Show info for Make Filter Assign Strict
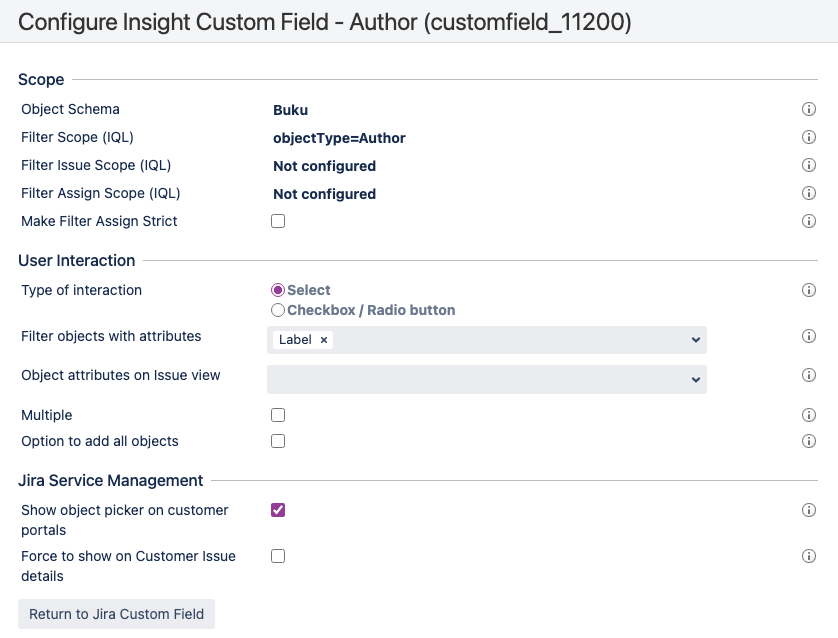The height and width of the screenshot is (638, 838). (809, 221)
